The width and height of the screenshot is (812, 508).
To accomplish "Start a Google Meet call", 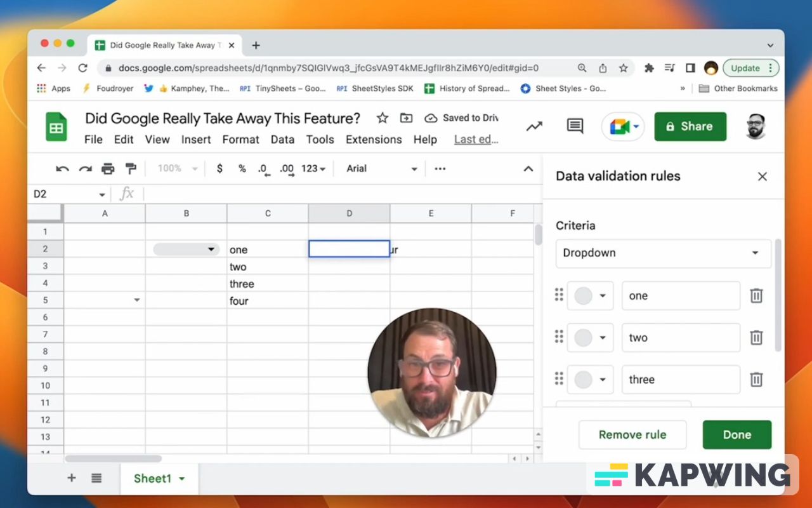I will tap(619, 126).
